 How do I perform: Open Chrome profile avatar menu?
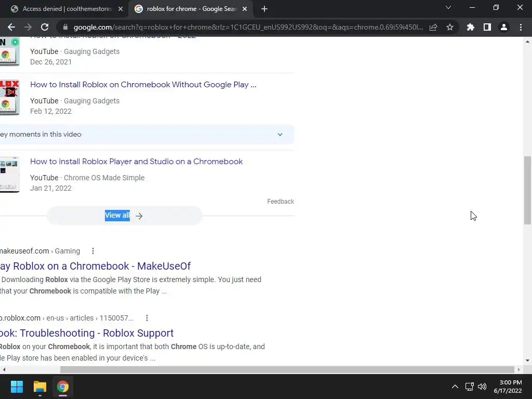coord(504,27)
